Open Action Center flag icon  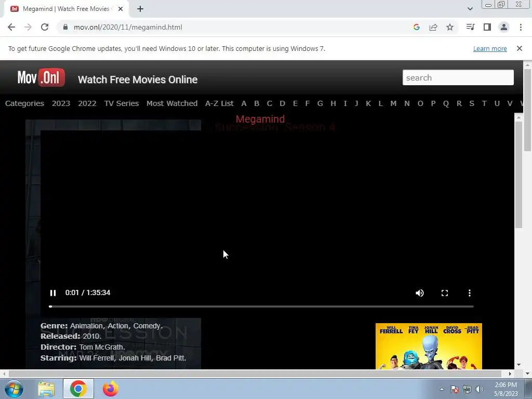point(455,389)
